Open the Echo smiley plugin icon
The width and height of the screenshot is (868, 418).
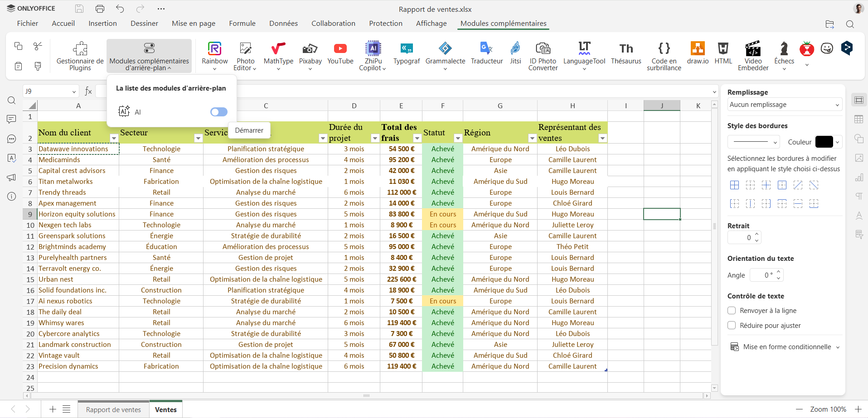coord(827,48)
